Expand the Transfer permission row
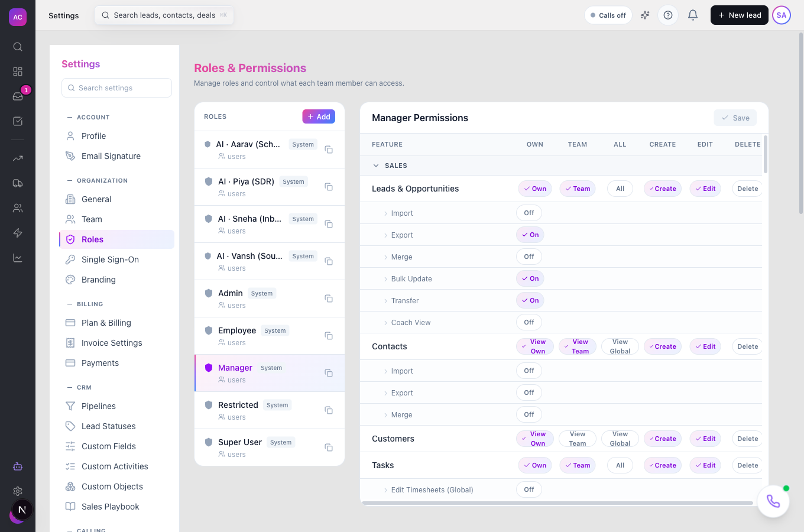The width and height of the screenshot is (804, 532). tap(386, 301)
